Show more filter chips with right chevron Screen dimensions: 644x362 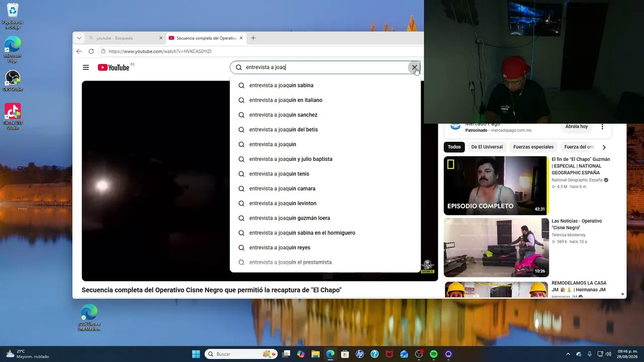(x=604, y=147)
